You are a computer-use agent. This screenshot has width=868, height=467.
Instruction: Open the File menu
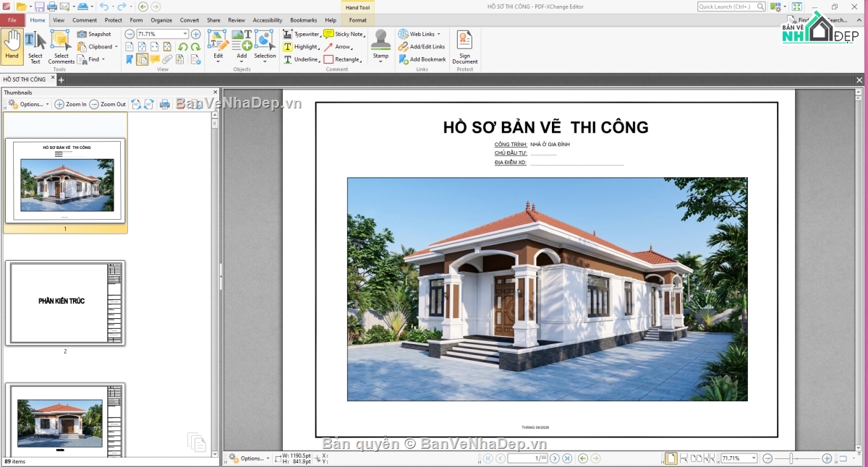(x=12, y=20)
